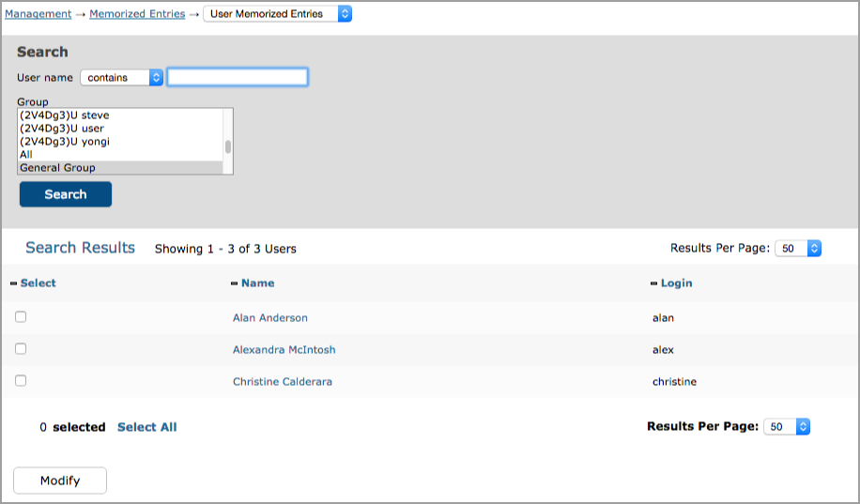Viewport: 860px width, 504px height.
Task: Select '(2V4Dg3)U yongi' in Group list
Action: 120,142
